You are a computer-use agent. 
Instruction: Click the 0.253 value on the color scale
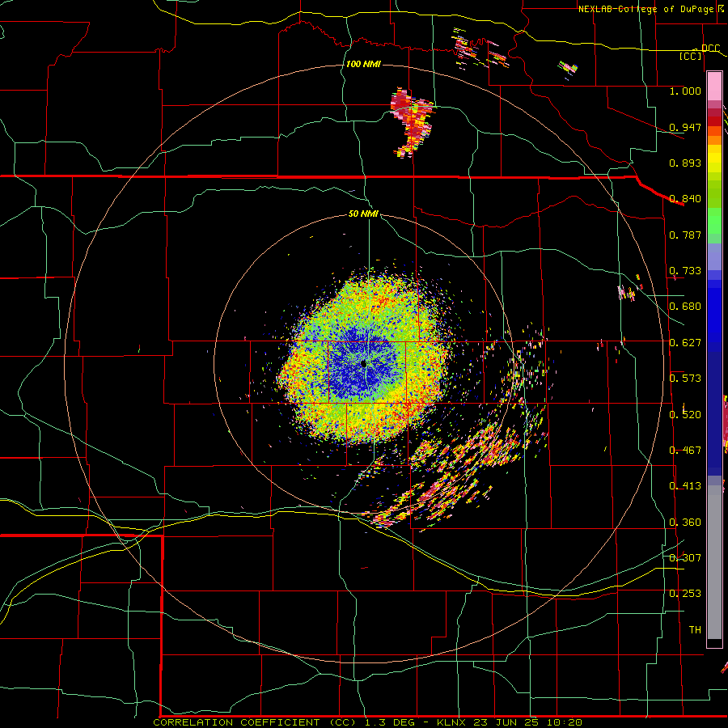685,594
